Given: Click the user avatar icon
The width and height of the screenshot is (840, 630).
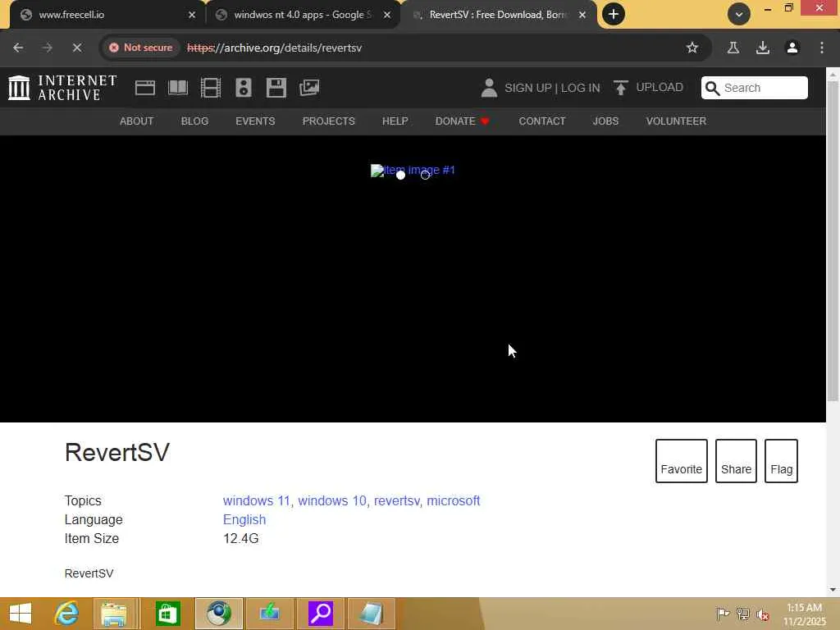Looking at the screenshot, I should tap(489, 88).
